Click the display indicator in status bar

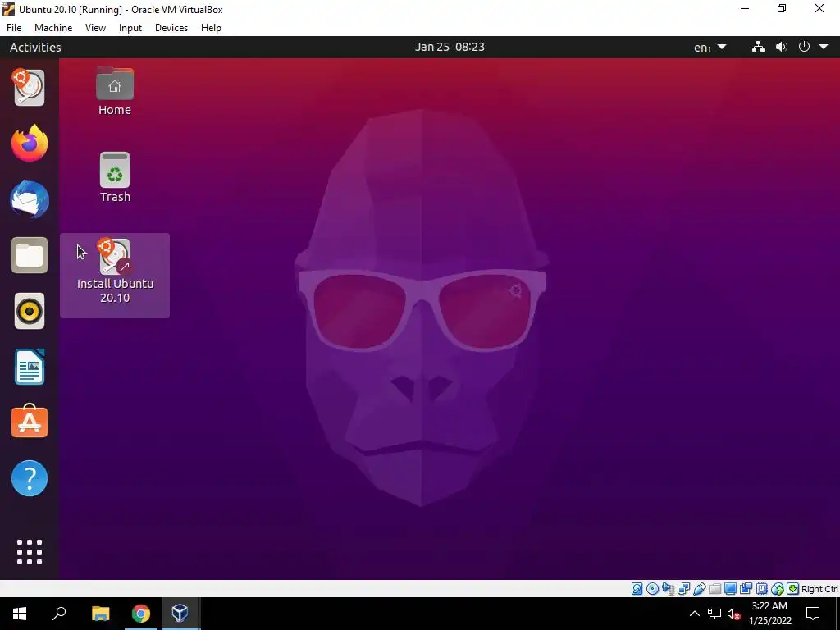tap(730, 589)
